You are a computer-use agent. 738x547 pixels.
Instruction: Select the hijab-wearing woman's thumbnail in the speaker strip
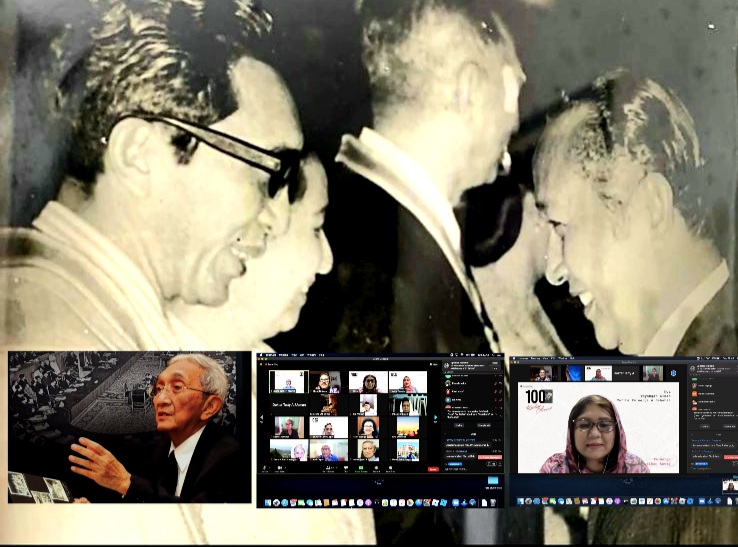(598, 373)
